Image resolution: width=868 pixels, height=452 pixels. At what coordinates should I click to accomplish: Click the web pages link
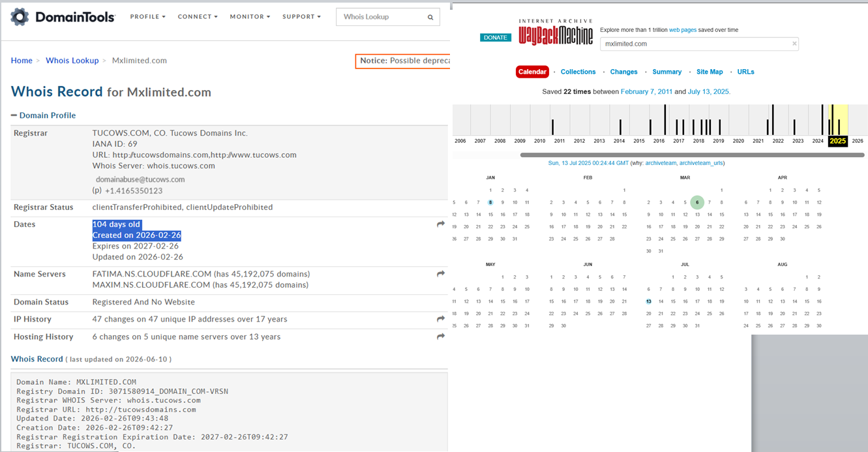click(x=683, y=30)
